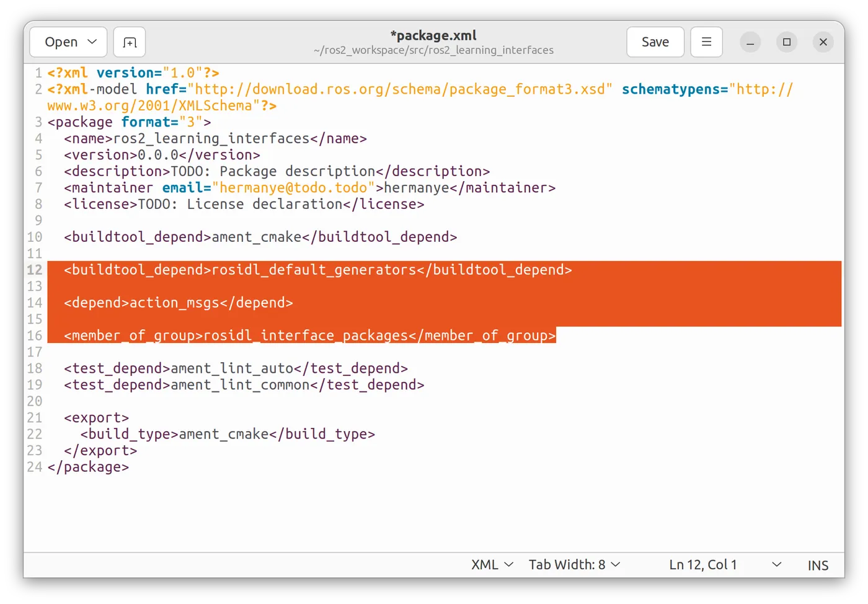The height and width of the screenshot is (604, 868).
Task: Click the xml version="1.0" declaration
Action: pos(133,73)
